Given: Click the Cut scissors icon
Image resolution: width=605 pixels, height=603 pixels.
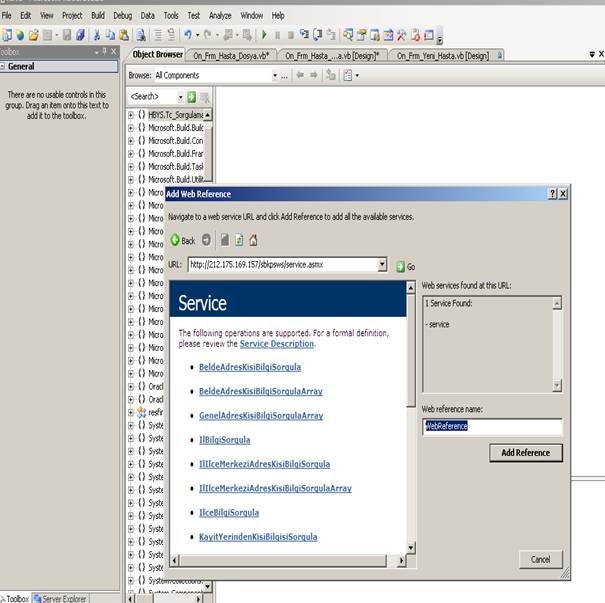Looking at the screenshot, I should (97, 35).
